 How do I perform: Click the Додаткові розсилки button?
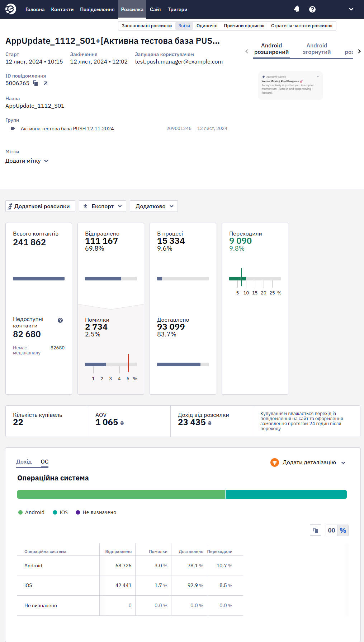(x=40, y=206)
